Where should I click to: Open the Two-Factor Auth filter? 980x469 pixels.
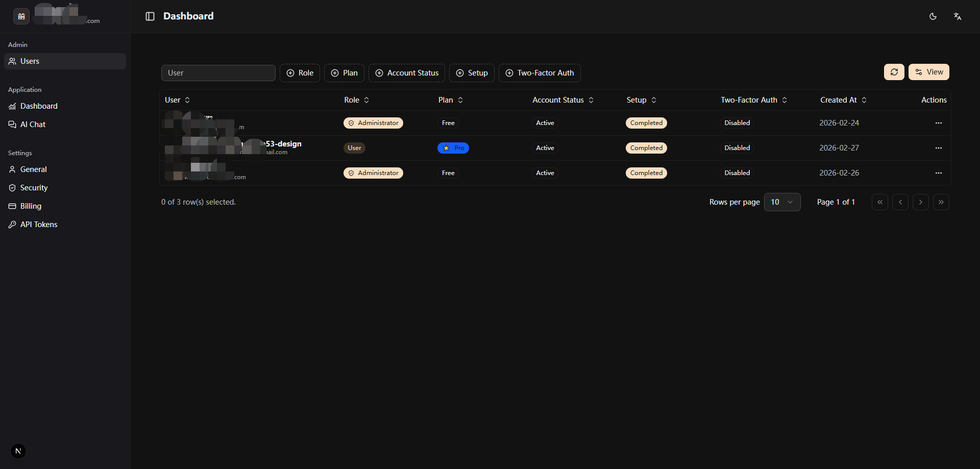(x=540, y=73)
